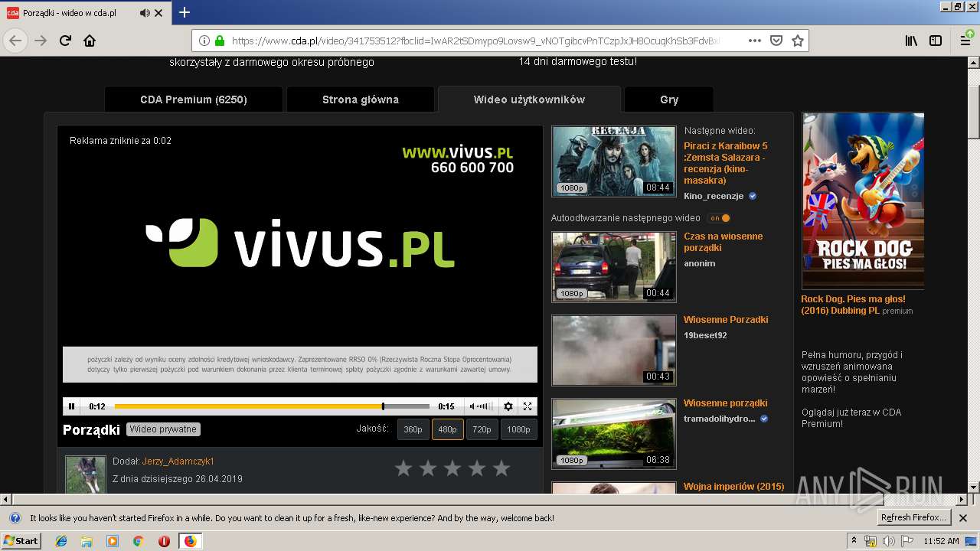Pause the video with the pause icon
Screen dimensions: 980x551
coord(72,406)
